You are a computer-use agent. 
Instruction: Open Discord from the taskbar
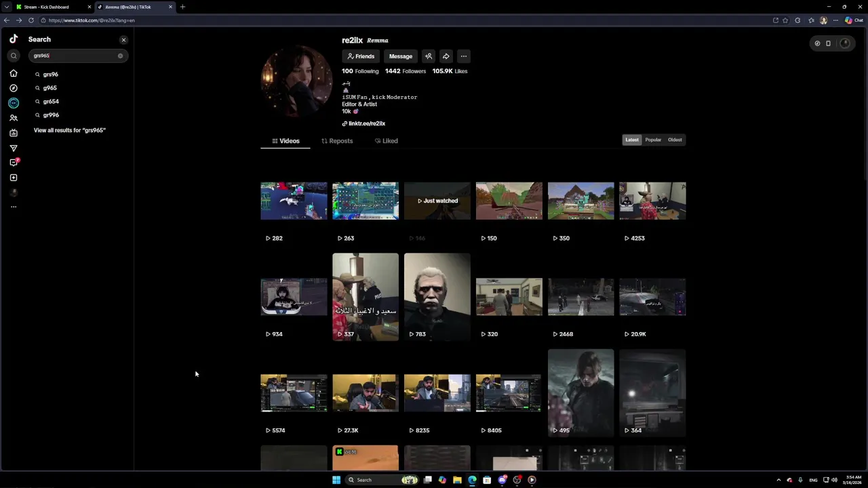click(502, 480)
